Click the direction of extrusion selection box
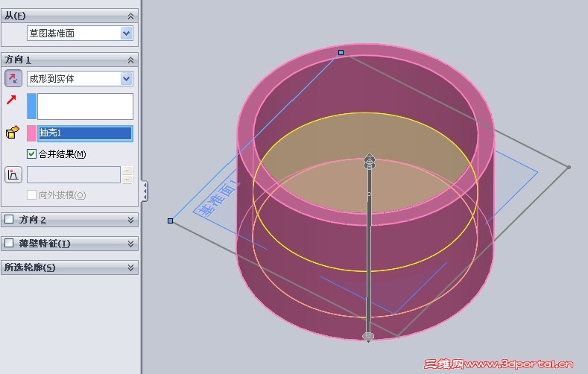This screenshot has width=588, height=374. [x=85, y=107]
